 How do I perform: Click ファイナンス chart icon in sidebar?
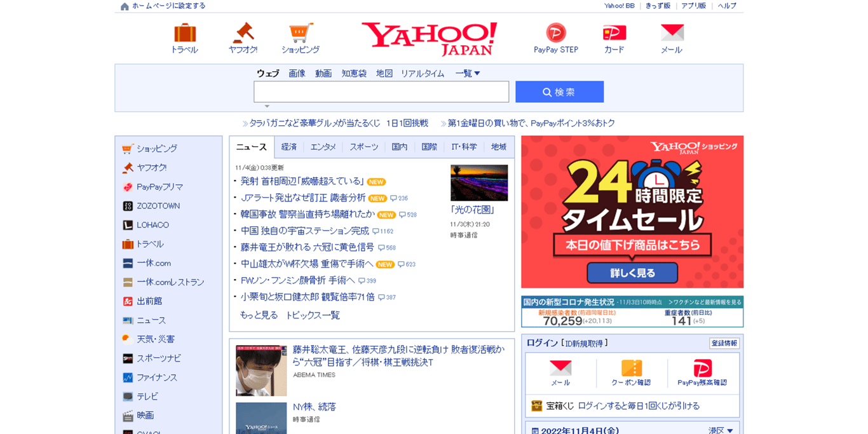pyautogui.click(x=128, y=377)
